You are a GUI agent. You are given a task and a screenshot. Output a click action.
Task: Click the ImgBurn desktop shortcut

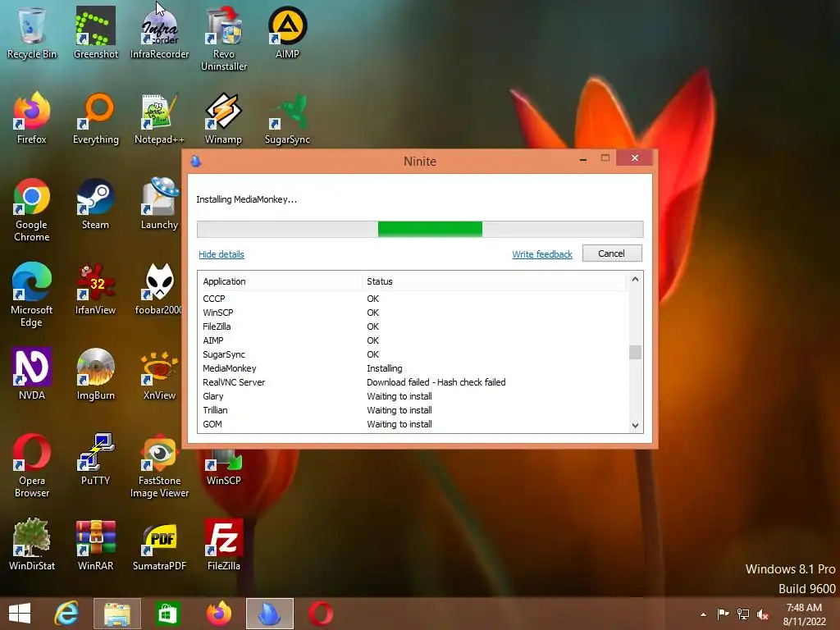tap(95, 374)
